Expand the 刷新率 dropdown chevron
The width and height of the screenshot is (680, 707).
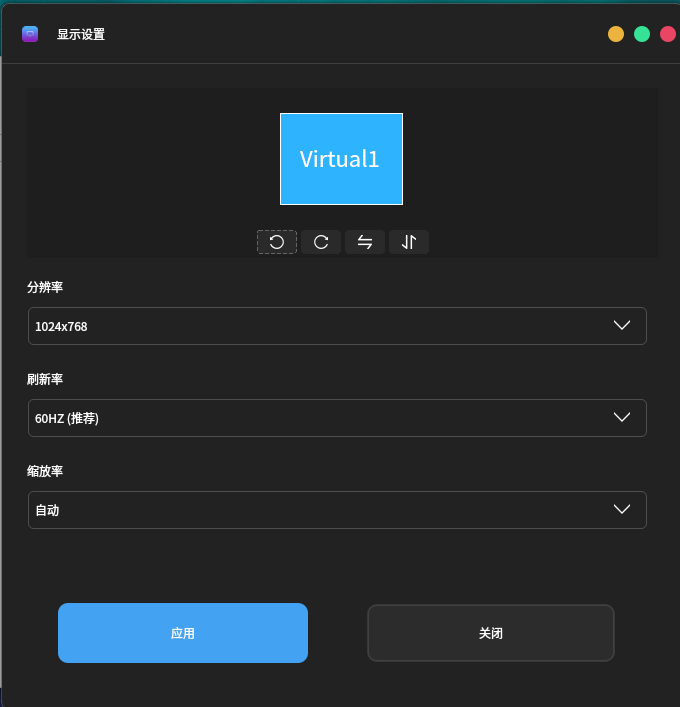click(x=621, y=418)
